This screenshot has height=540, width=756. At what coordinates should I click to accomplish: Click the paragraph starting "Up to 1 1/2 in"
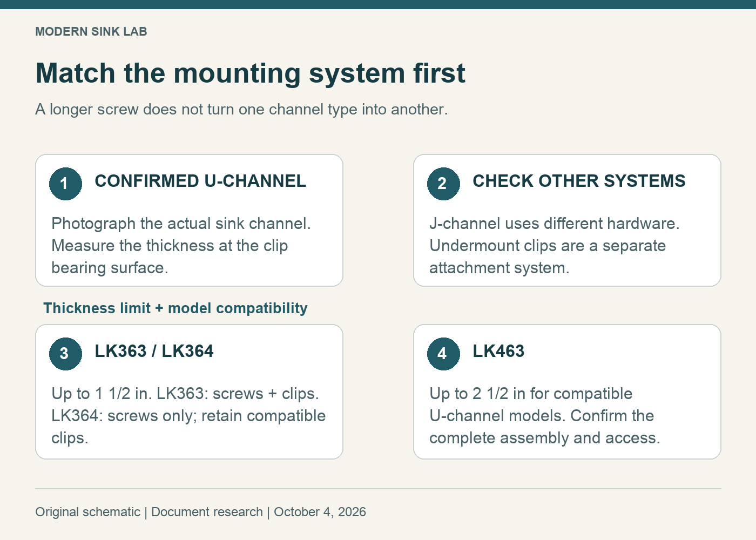[188, 416]
